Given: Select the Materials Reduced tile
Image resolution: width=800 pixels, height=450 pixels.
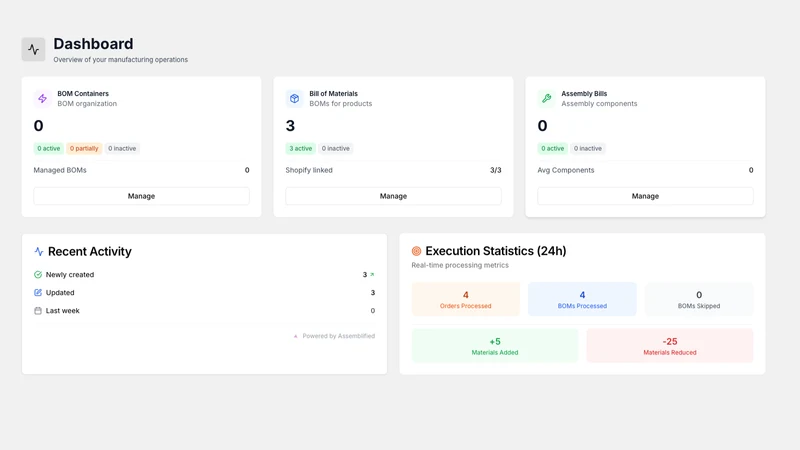Looking at the screenshot, I should [x=670, y=346].
